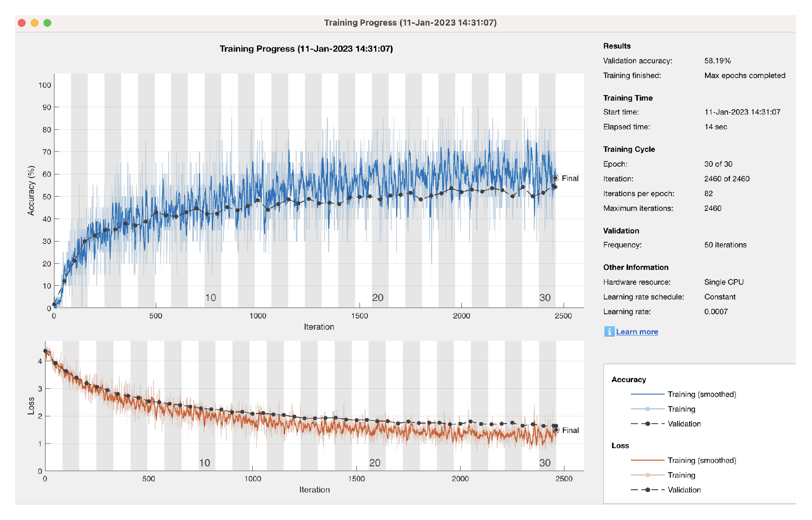Viewport: 812px width, 520px height.
Task: Click the window title Training Progress text
Action: pyautogui.click(x=410, y=23)
